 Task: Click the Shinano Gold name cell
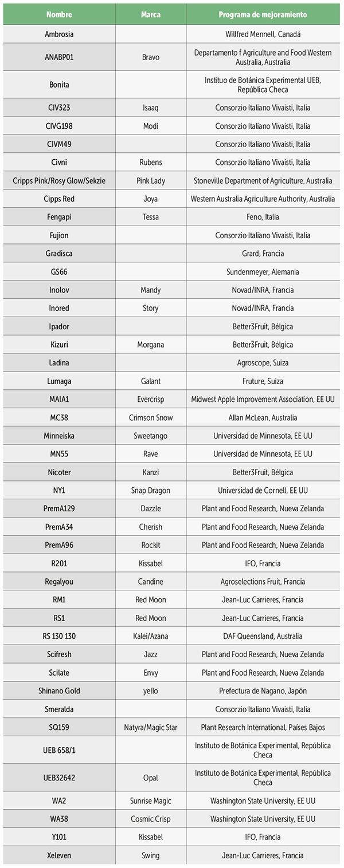click(x=59, y=691)
